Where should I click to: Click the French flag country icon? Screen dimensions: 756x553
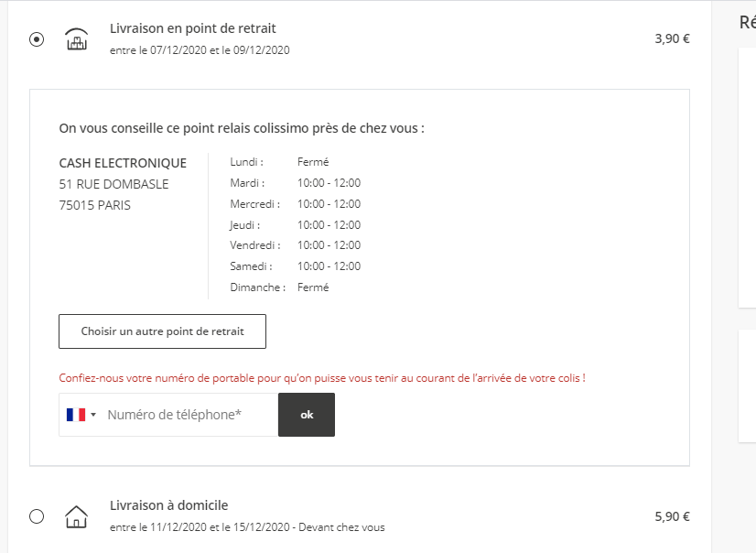pos(76,415)
